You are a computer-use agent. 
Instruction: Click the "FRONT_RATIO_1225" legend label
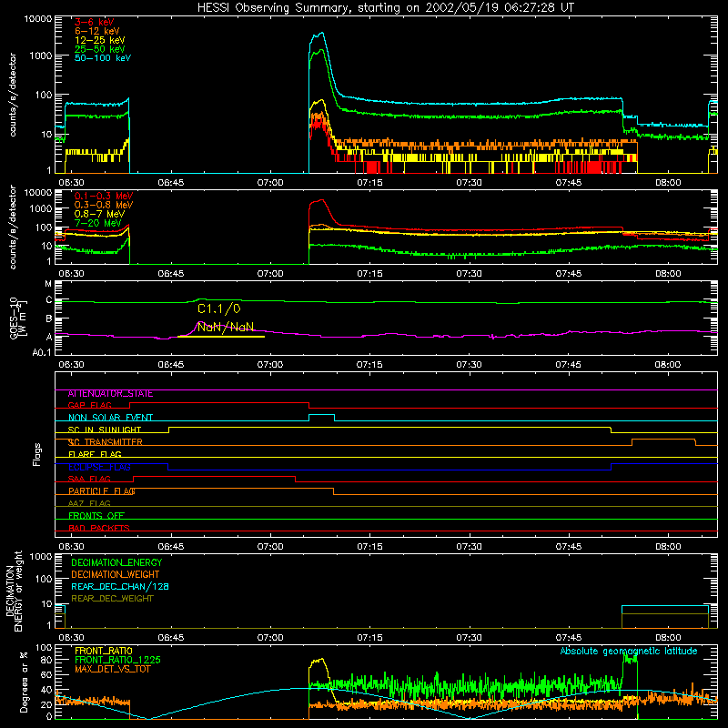pos(118,660)
